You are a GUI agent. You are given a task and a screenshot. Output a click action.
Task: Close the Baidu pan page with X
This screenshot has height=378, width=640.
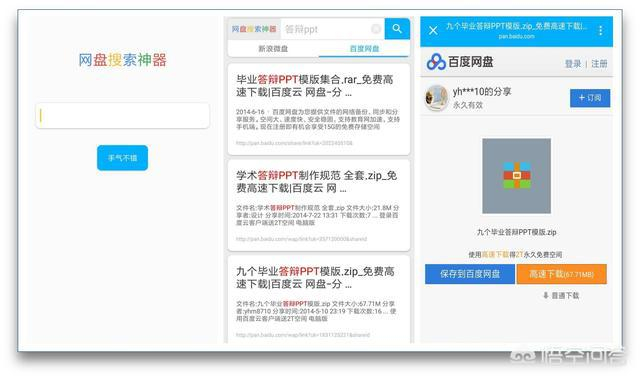(433, 31)
